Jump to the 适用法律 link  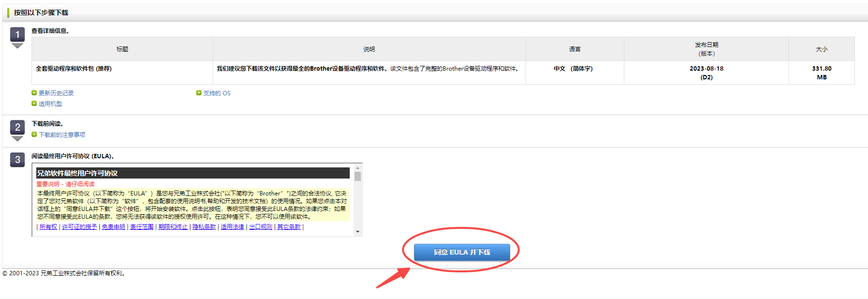point(232,227)
